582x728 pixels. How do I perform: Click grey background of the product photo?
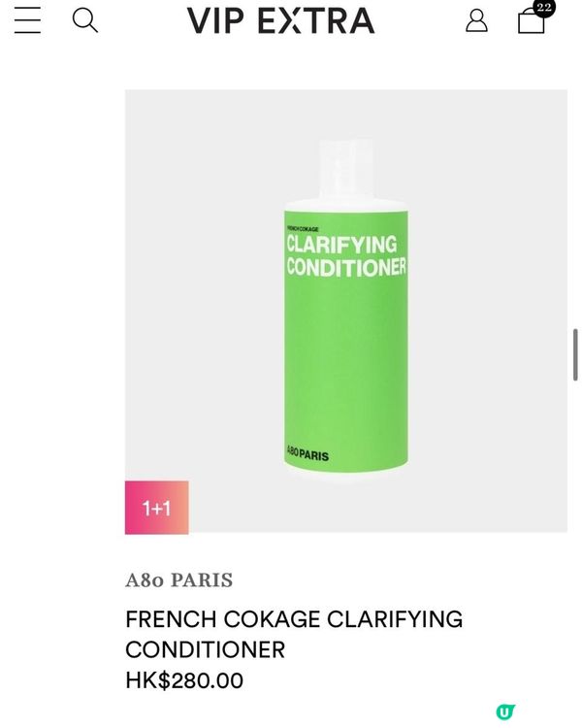coord(194,291)
